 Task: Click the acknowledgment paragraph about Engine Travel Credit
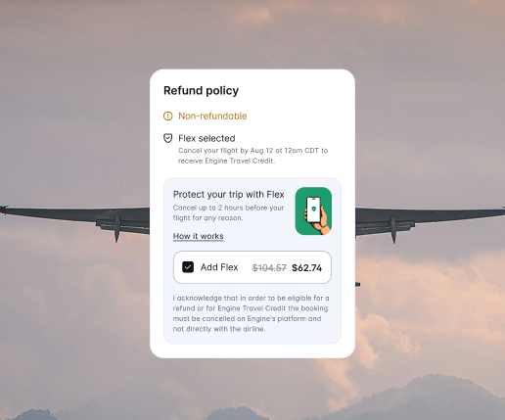point(251,313)
